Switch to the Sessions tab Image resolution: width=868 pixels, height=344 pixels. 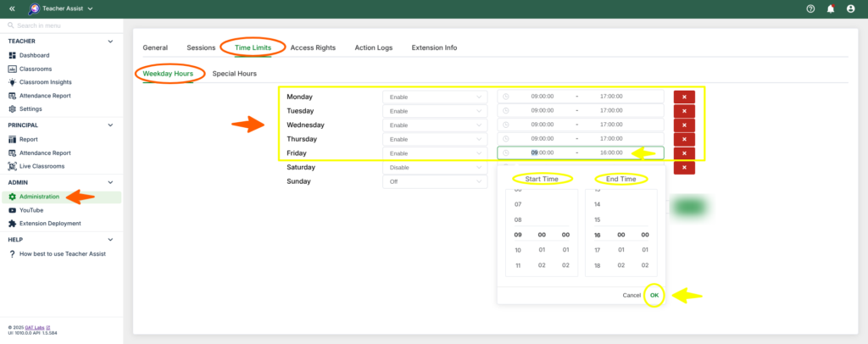201,47
